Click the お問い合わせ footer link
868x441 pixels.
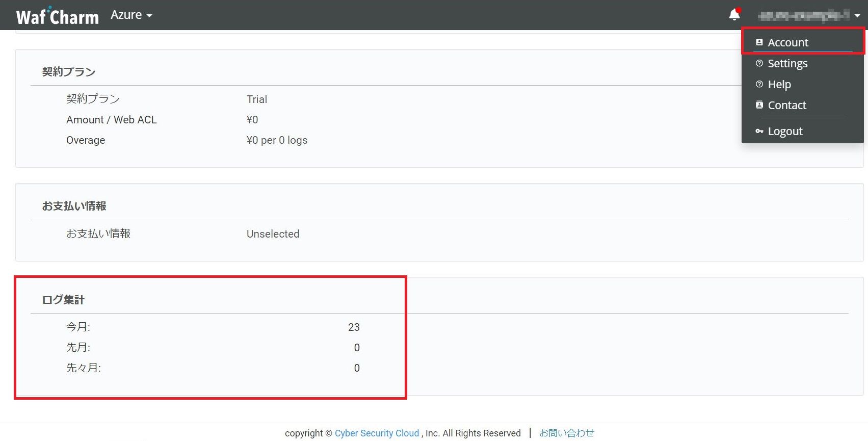[x=567, y=433]
